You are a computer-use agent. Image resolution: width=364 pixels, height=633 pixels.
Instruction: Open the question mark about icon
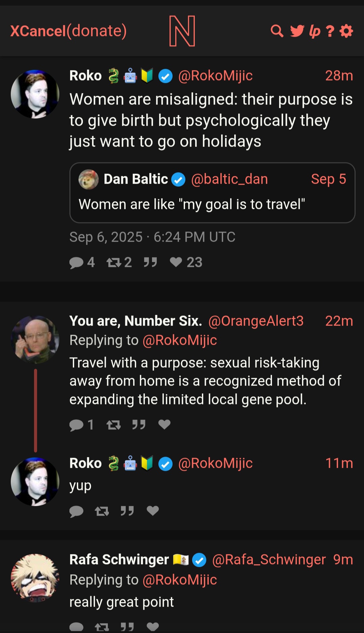tap(330, 31)
